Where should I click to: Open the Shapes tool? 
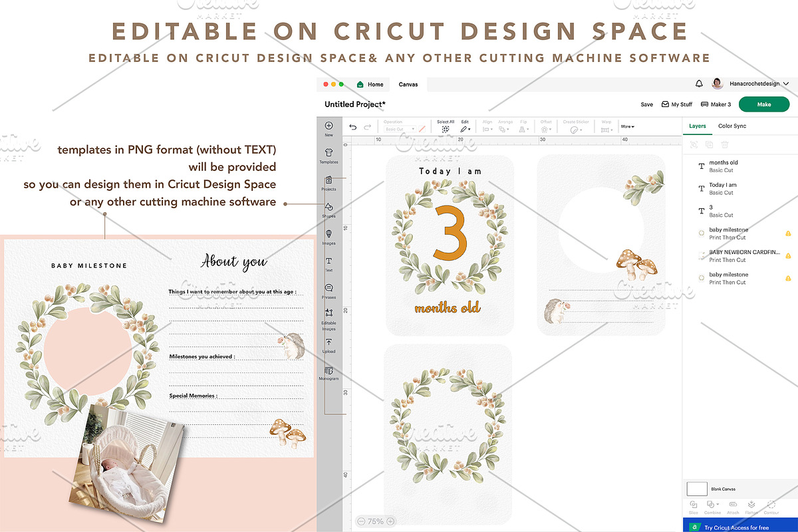click(x=329, y=210)
